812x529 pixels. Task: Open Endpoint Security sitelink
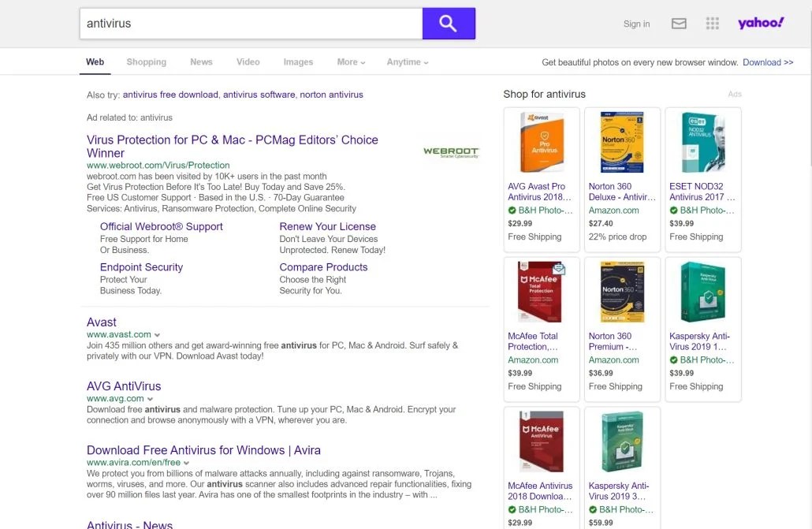[141, 266]
